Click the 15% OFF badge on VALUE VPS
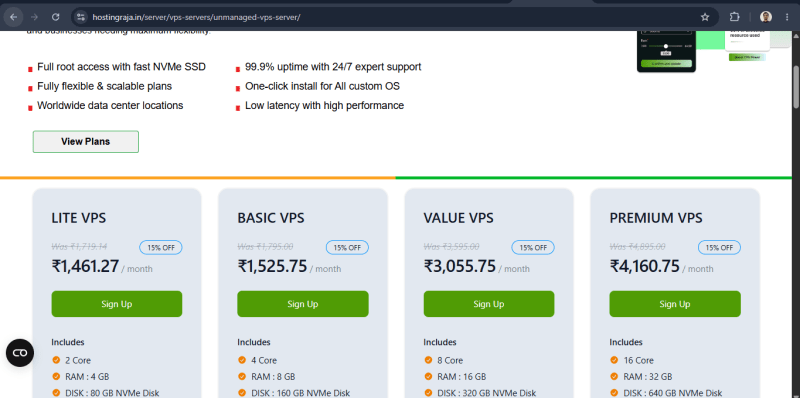The image size is (800, 398). [533, 247]
